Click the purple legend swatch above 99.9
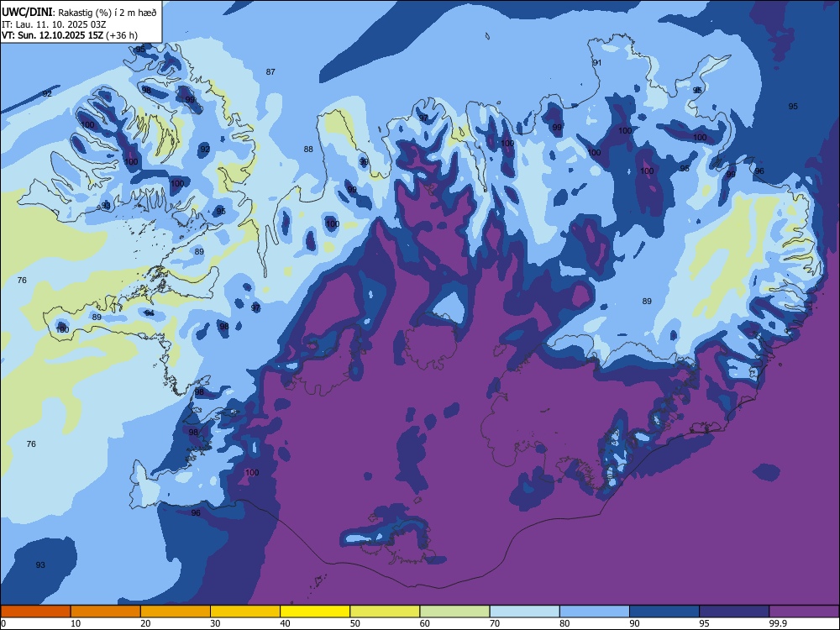Viewport: 840px width, 630px height. click(804, 612)
